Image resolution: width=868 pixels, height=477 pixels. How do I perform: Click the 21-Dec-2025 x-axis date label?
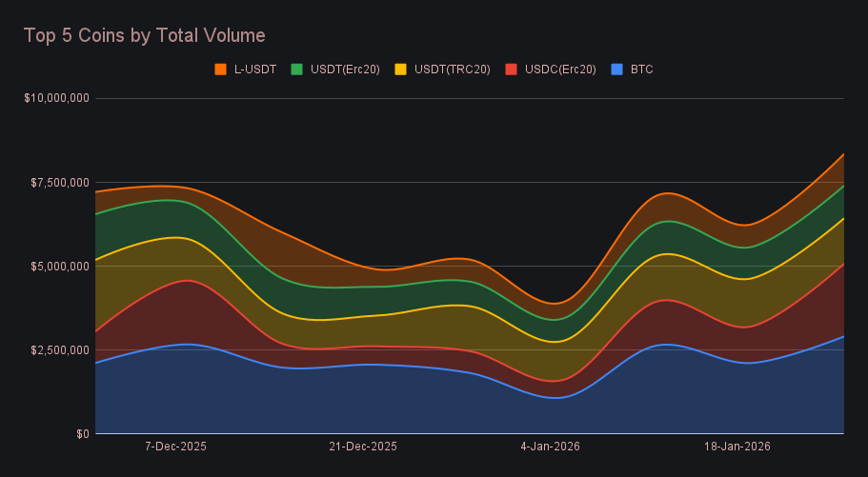point(363,446)
